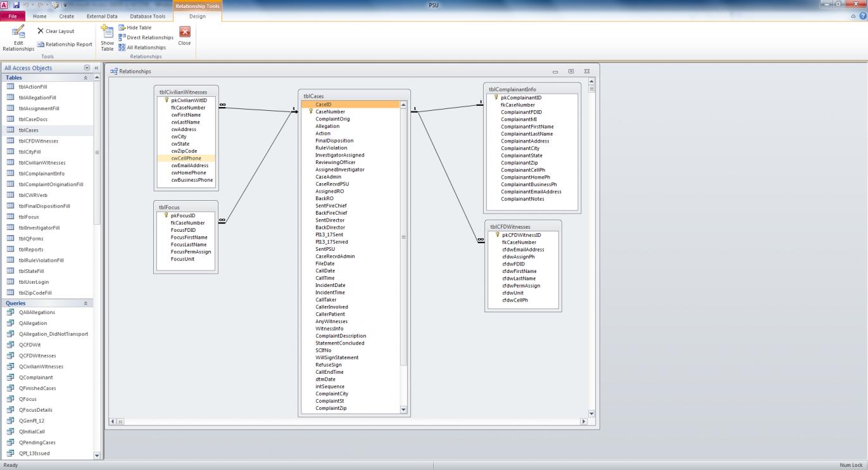Click right arrow of Relationships horizontal scrollbar
The height and width of the screenshot is (470, 868).
[x=584, y=421]
